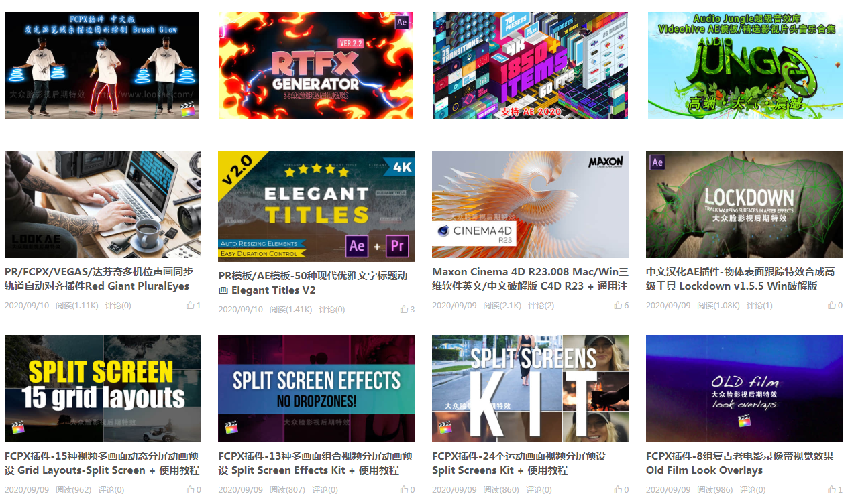Click the 2020/09/09 date under Split Screens Kit
This screenshot has width=852, height=504.
pyautogui.click(x=454, y=490)
